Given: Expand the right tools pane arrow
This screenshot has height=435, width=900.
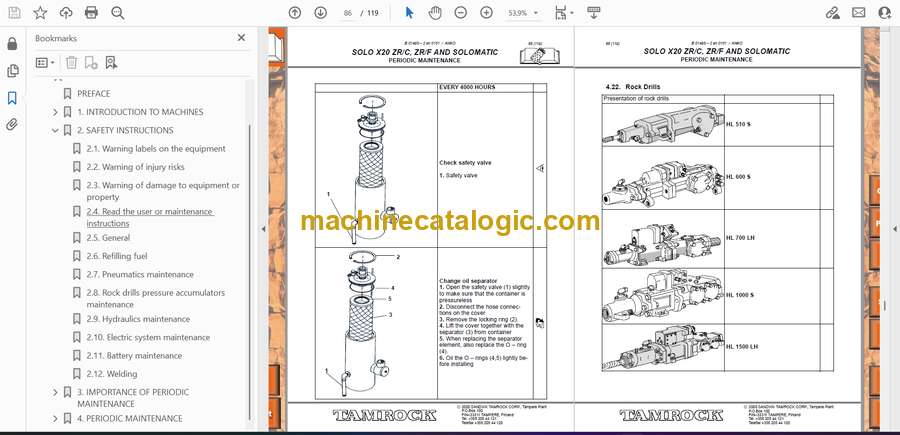Looking at the screenshot, I should coord(895,229).
